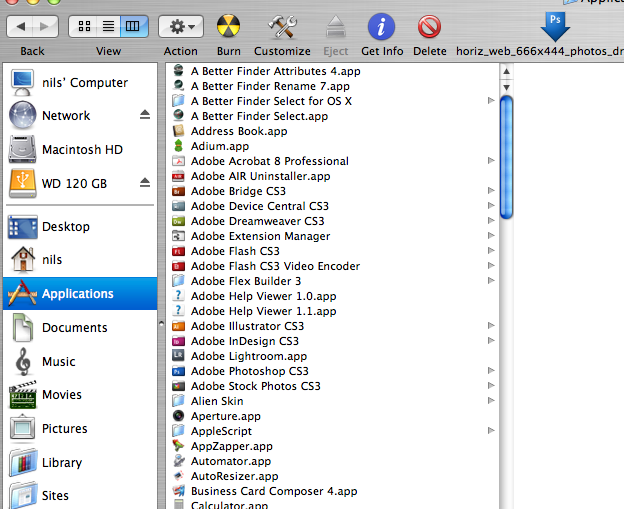Select Adobe InDesign CS3 icon
Image resolution: width=624 pixels, height=509 pixels.
tap(178, 341)
